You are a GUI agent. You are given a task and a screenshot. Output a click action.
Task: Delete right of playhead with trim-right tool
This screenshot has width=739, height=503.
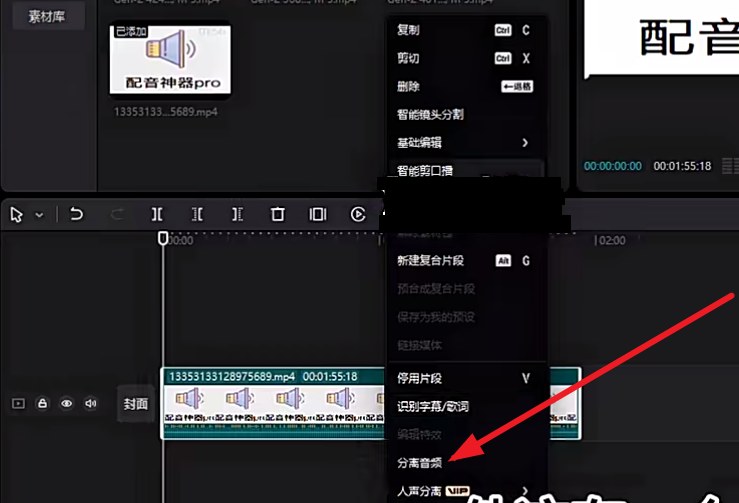point(237,214)
